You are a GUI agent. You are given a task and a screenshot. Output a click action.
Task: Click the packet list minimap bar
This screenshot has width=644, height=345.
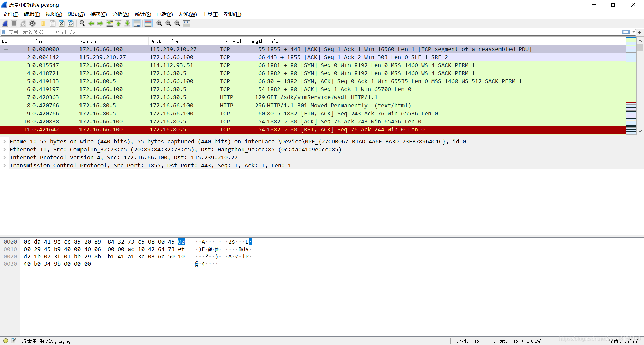tap(631, 86)
